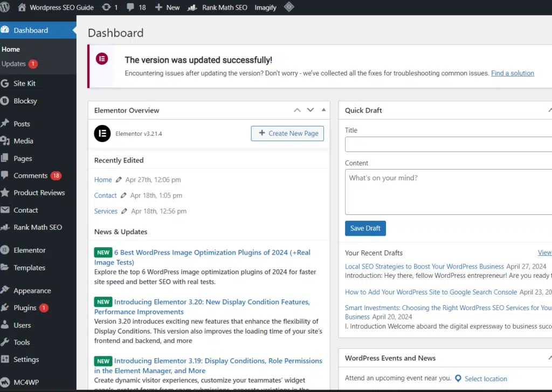The height and width of the screenshot is (392, 552).
Task: Click the Select location link
Action: tap(486, 379)
